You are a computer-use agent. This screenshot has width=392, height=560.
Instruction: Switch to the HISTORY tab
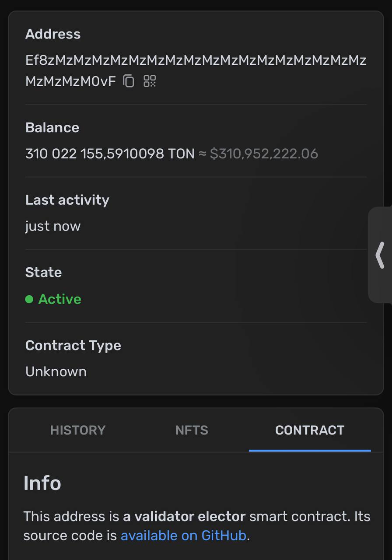click(x=78, y=430)
